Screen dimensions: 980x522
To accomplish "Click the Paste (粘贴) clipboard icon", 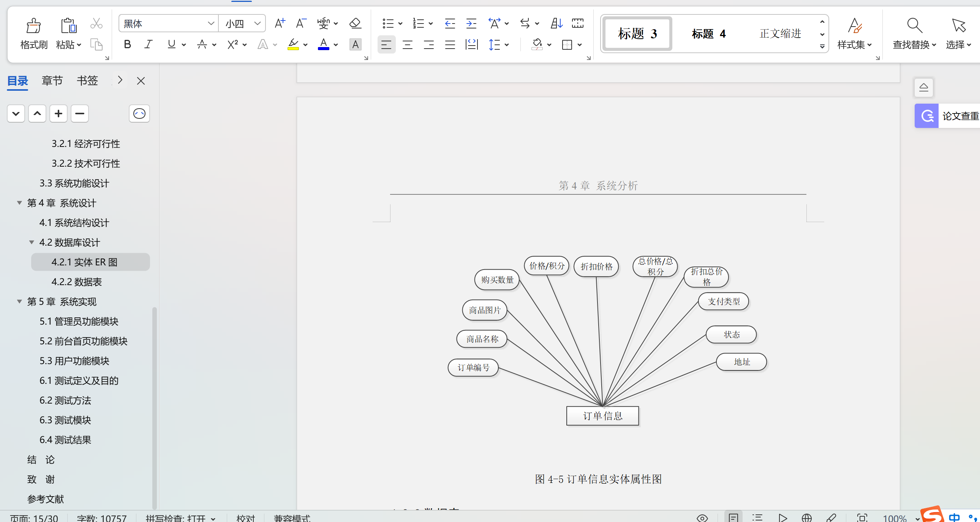I will [68, 26].
